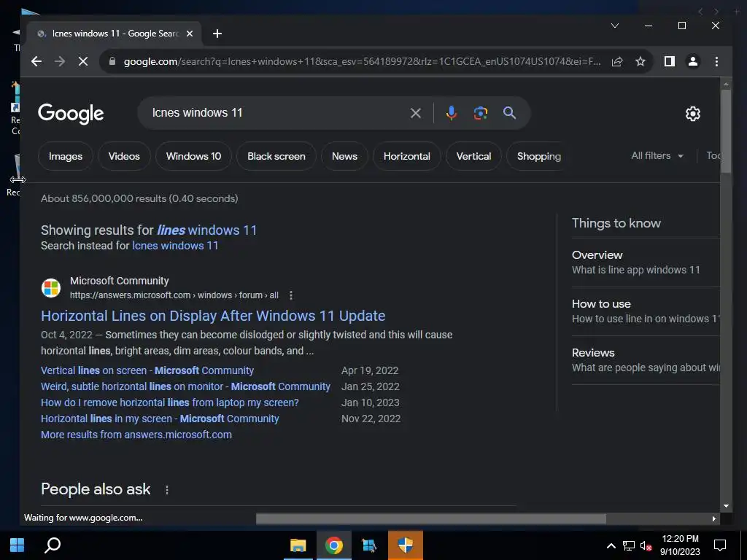Open Horizontal Lines on Display After Windows 11 Update

tap(213, 316)
